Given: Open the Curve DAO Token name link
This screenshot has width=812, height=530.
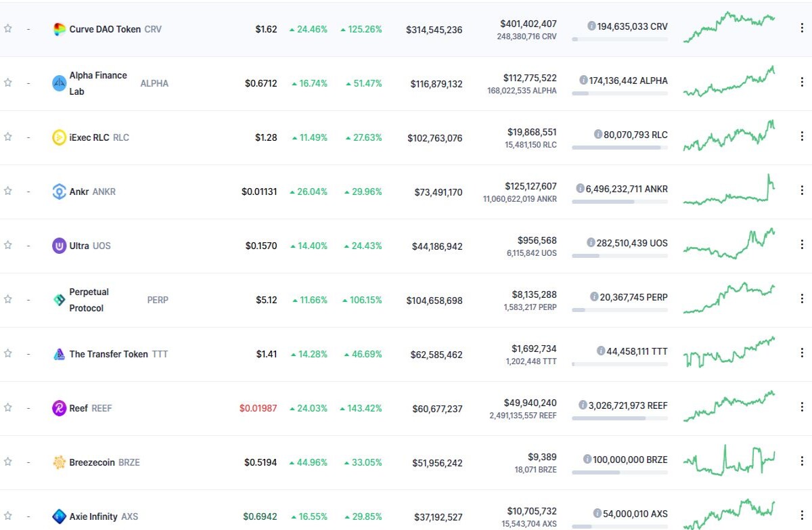Looking at the screenshot, I should click(105, 29).
